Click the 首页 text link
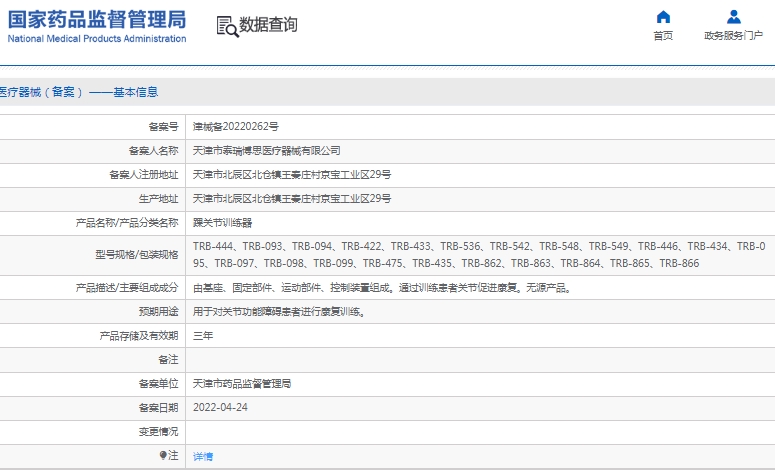 click(x=663, y=36)
